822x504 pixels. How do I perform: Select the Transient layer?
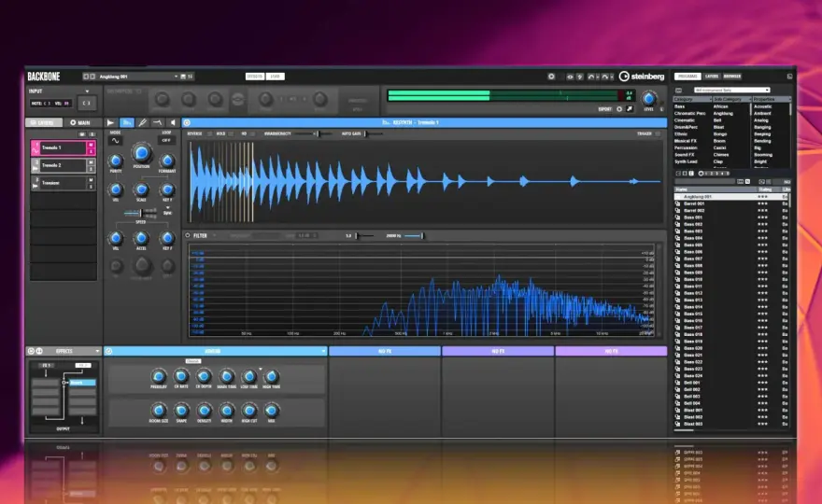63,183
